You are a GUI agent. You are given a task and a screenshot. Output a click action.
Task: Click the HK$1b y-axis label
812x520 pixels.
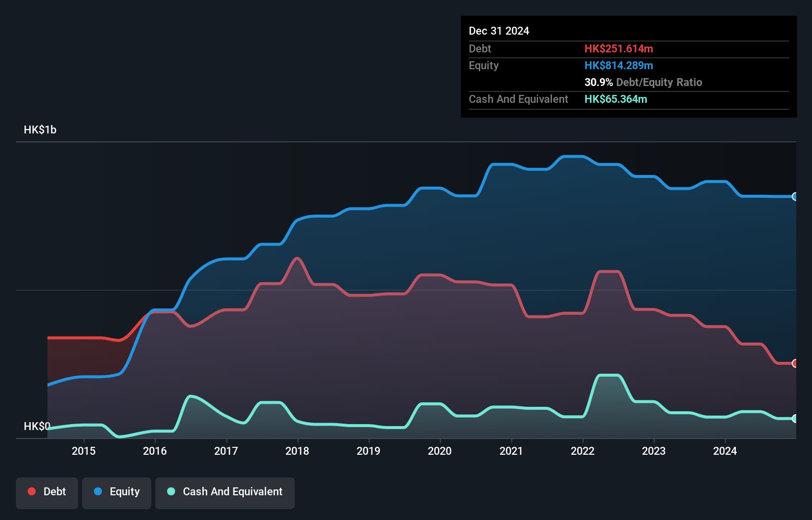coord(40,130)
